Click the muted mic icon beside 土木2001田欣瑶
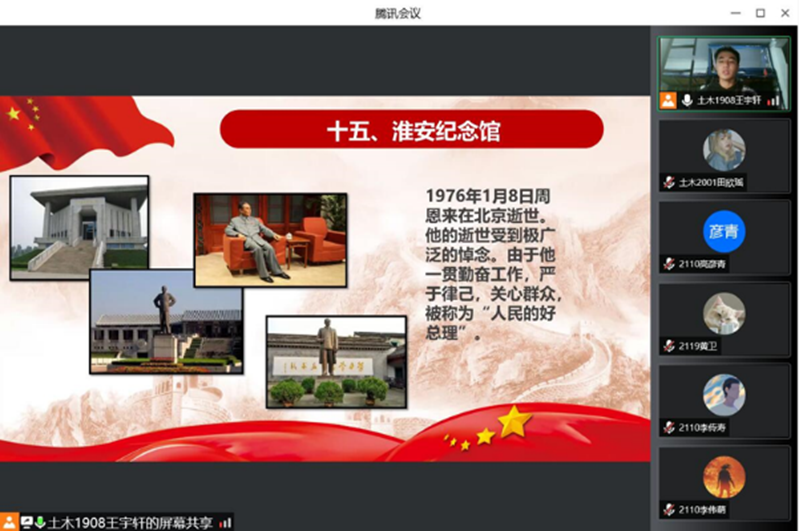This screenshot has width=799, height=531. pos(669,182)
